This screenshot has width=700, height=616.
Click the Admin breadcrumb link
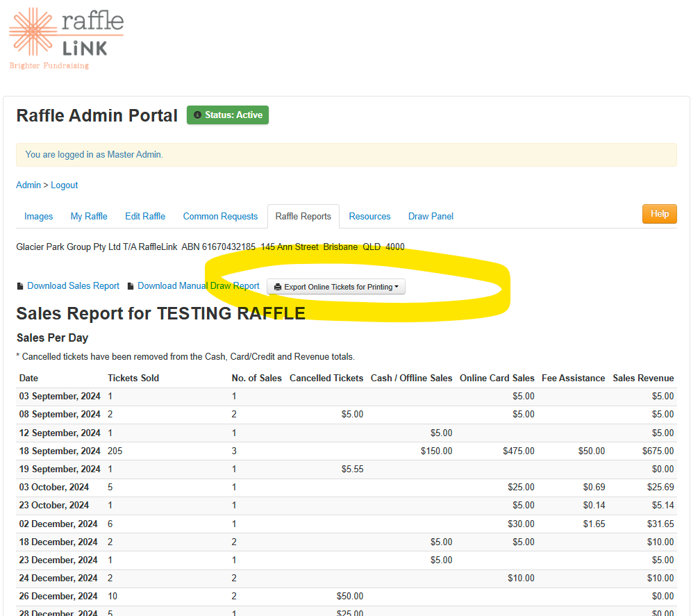28,185
